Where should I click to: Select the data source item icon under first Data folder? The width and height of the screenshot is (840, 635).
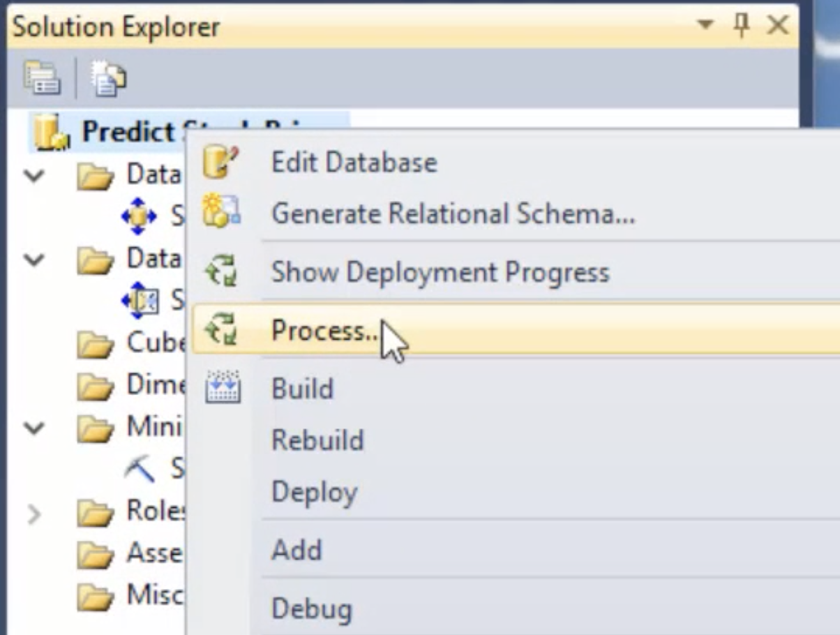point(139,217)
